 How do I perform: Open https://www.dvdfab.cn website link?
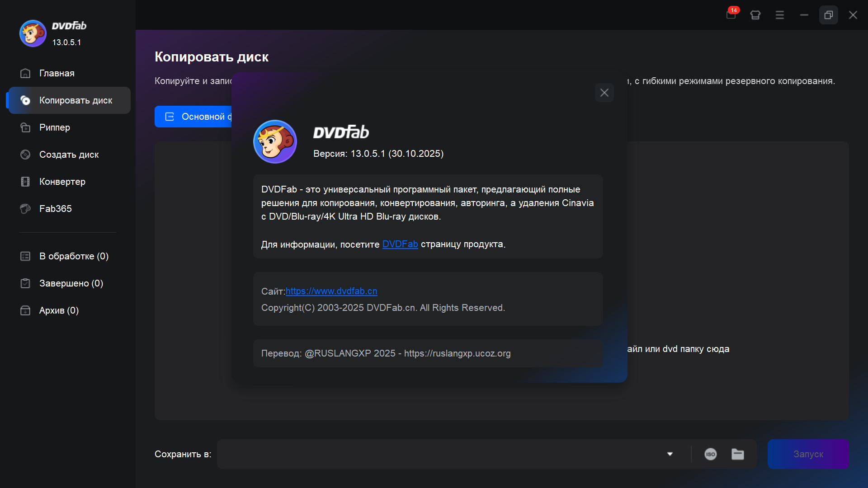pyautogui.click(x=331, y=291)
